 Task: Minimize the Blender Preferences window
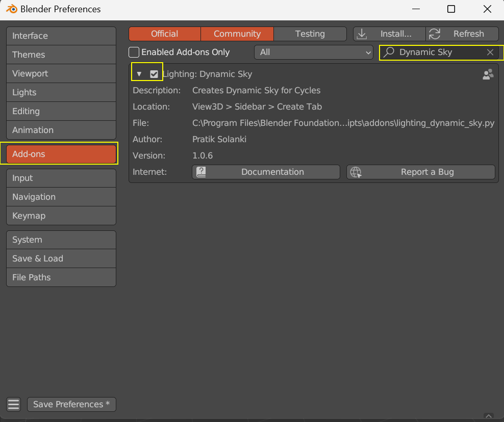(416, 9)
